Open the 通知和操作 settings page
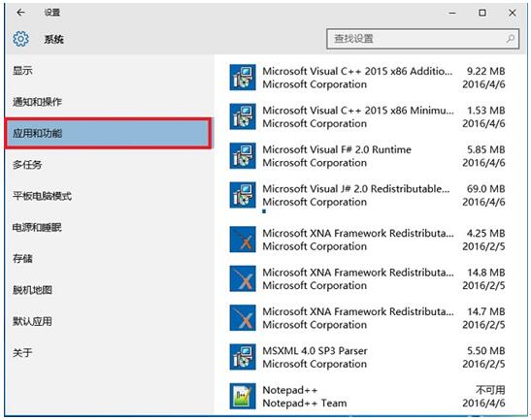The width and height of the screenshot is (531, 420). point(37,102)
